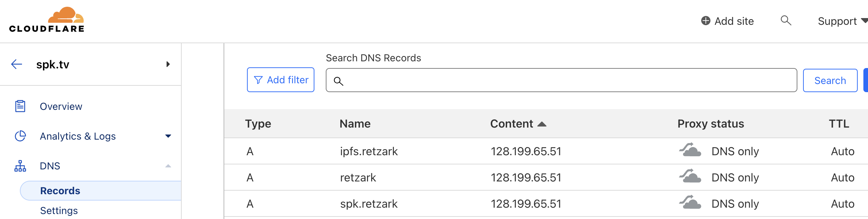This screenshot has height=219, width=868.
Task: Click the spk.tv site name
Action: click(x=53, y=64)
